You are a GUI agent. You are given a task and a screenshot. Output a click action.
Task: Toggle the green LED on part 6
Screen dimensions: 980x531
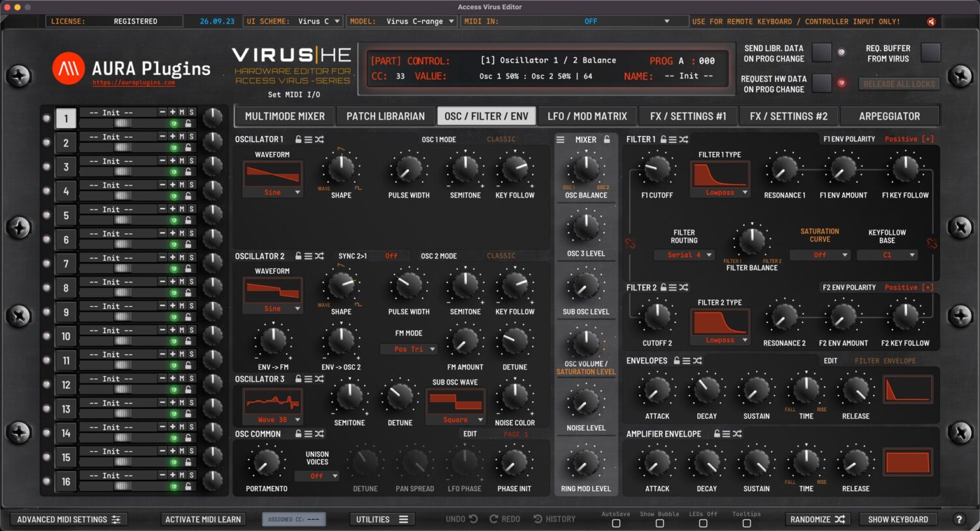click(x=174, y=244)
